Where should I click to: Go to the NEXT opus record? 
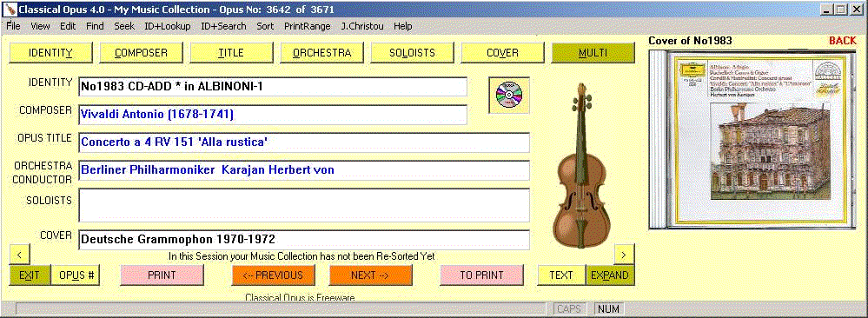click(371, 275)
